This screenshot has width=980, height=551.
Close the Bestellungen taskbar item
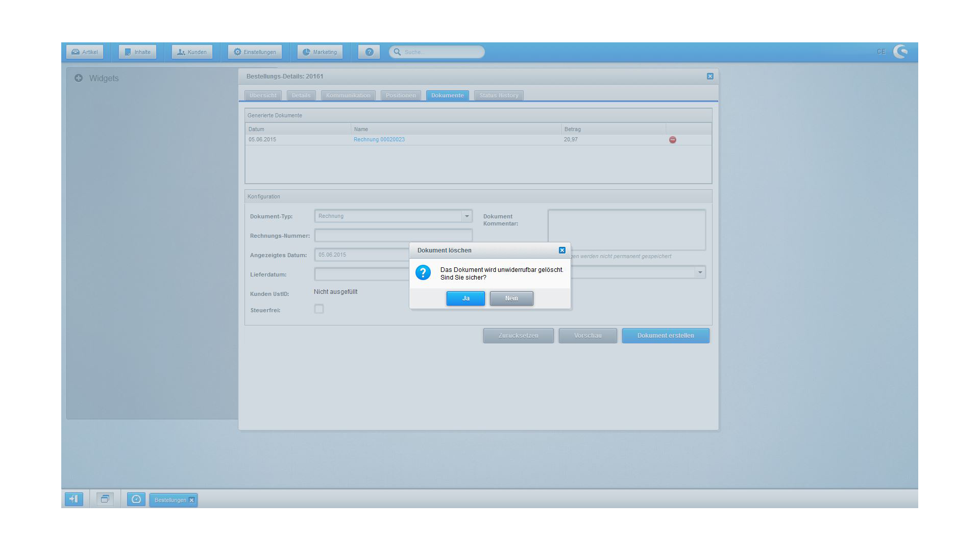pos(192,500)
